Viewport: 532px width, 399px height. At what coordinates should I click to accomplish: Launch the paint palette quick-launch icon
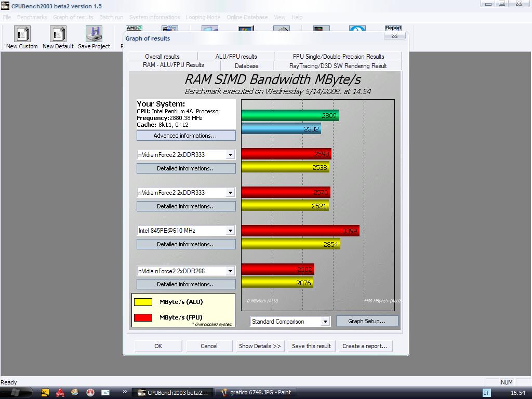pyautogui.click(x=75, y=393)
